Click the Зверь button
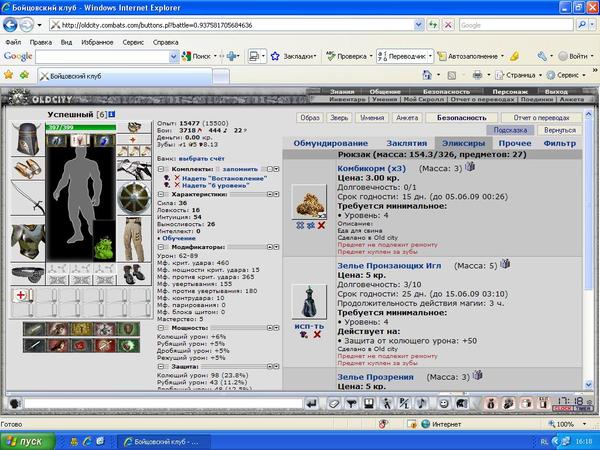600x450 pixels. point(339,118)
